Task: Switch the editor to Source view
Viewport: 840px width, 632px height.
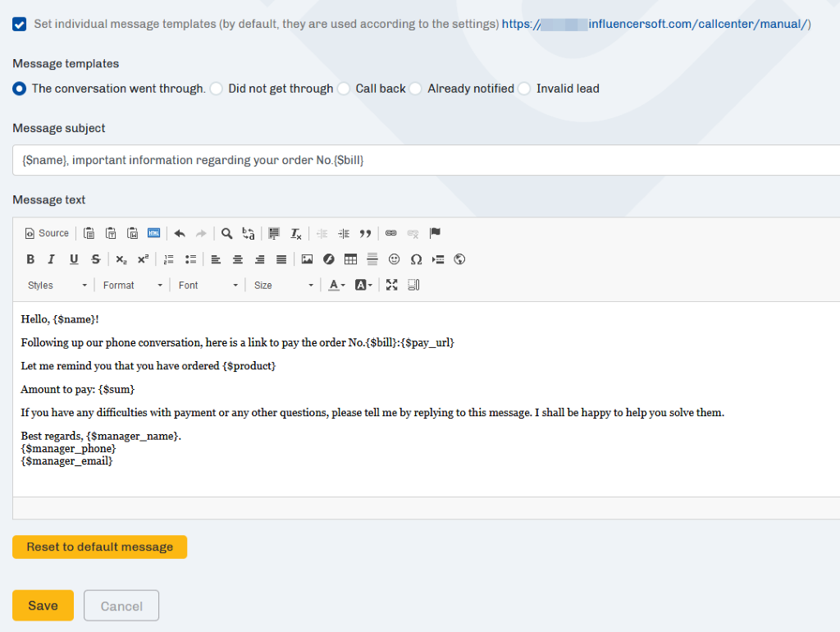Action: tap(47, 233)
